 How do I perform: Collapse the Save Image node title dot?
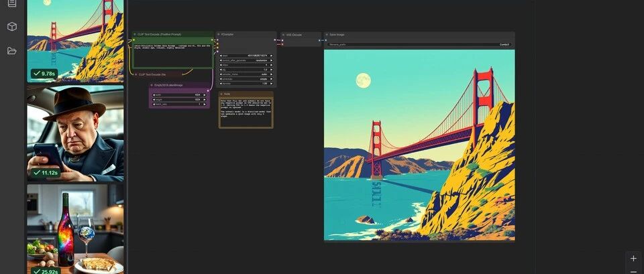327,35
